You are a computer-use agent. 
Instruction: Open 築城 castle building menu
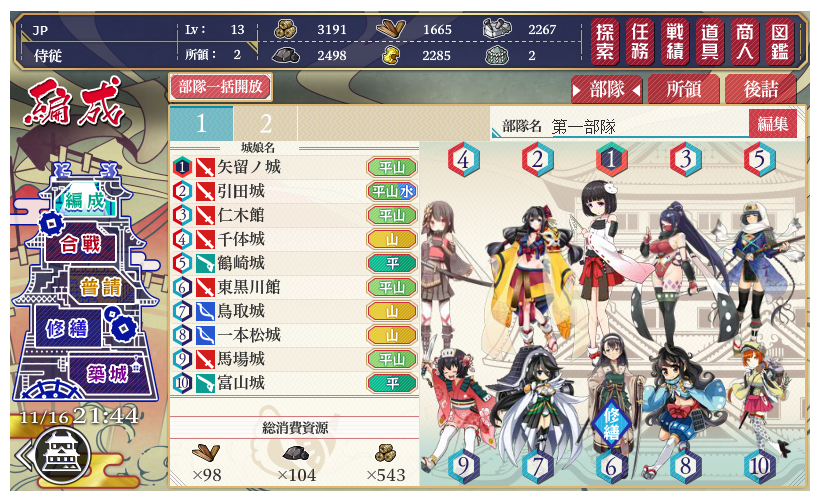[107, 374]
